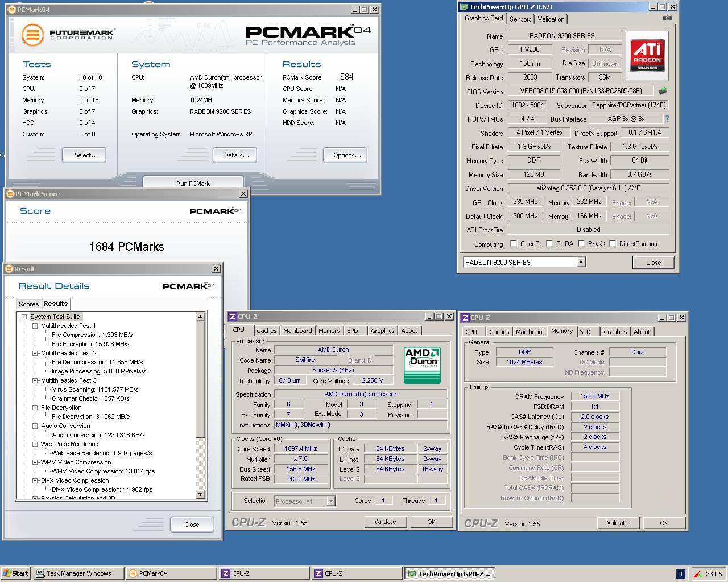Switch to the Sensors tab in GPU-Z
Screen dimensions: 728x582
coord(520,19)
